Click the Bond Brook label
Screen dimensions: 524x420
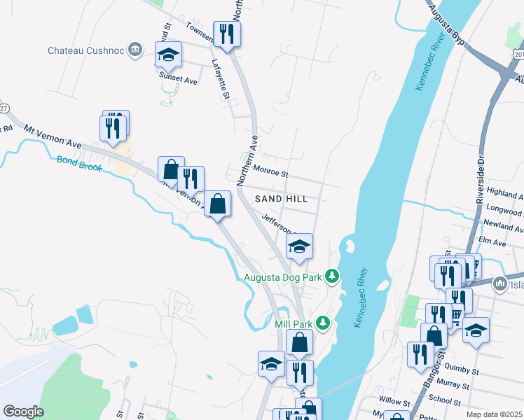[79, 164]
